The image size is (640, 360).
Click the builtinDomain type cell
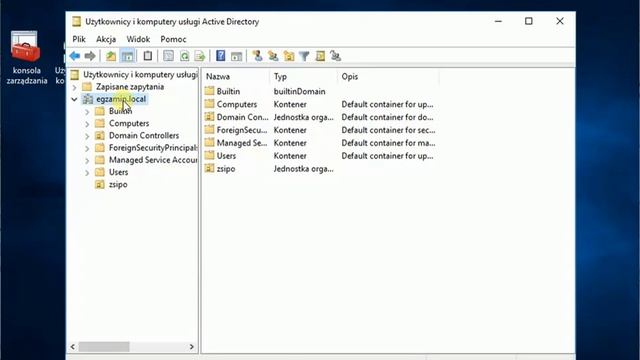(x=299, y=91)
